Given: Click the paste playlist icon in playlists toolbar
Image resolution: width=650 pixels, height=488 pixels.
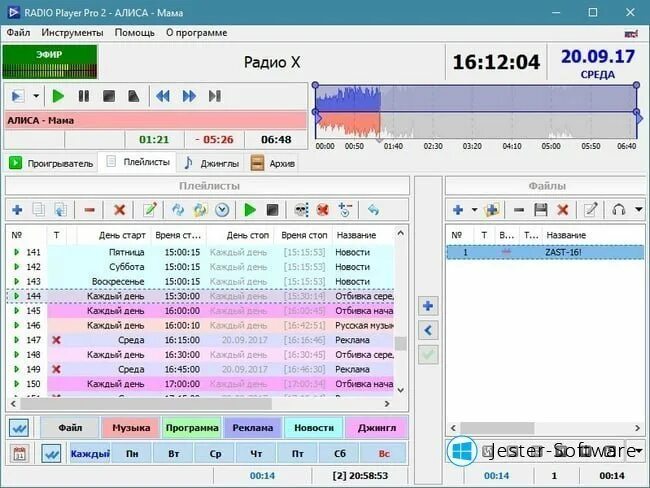Looking at the screenshot, I should click(61, 210).
